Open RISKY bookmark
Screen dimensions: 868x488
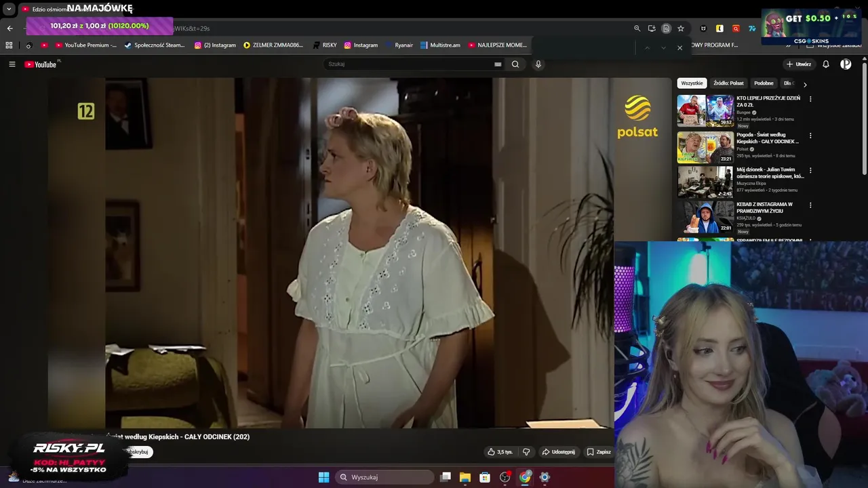coord(325,45)
